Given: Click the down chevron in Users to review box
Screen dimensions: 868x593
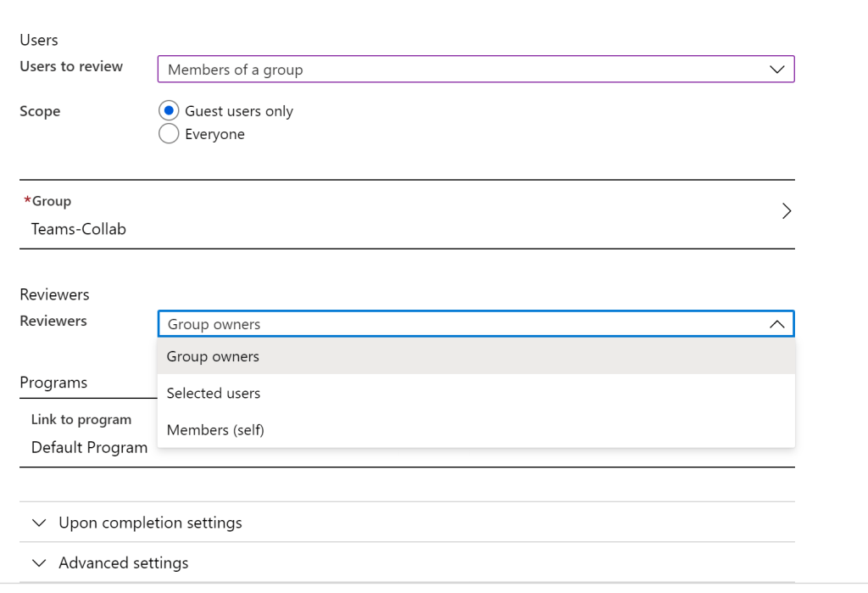Looking at the screenshot, I should click(776, 70).
